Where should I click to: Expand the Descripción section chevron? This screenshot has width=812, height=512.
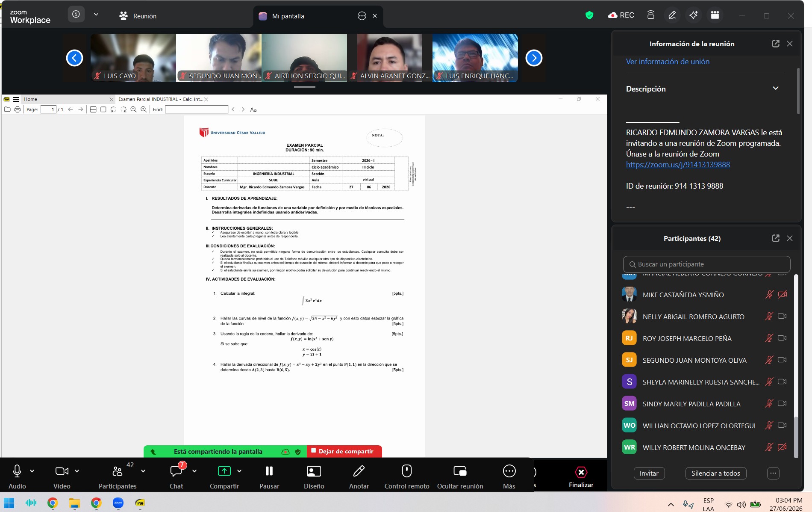tap(776, 89)
